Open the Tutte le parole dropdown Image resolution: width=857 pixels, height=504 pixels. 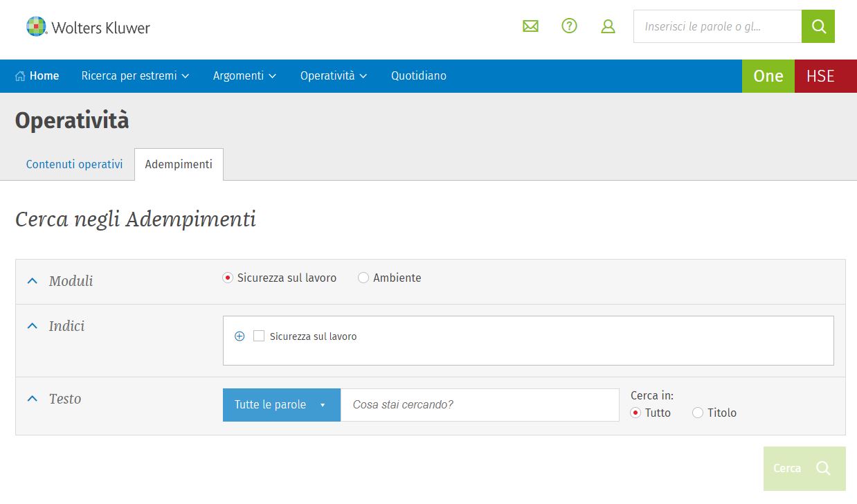281,405
